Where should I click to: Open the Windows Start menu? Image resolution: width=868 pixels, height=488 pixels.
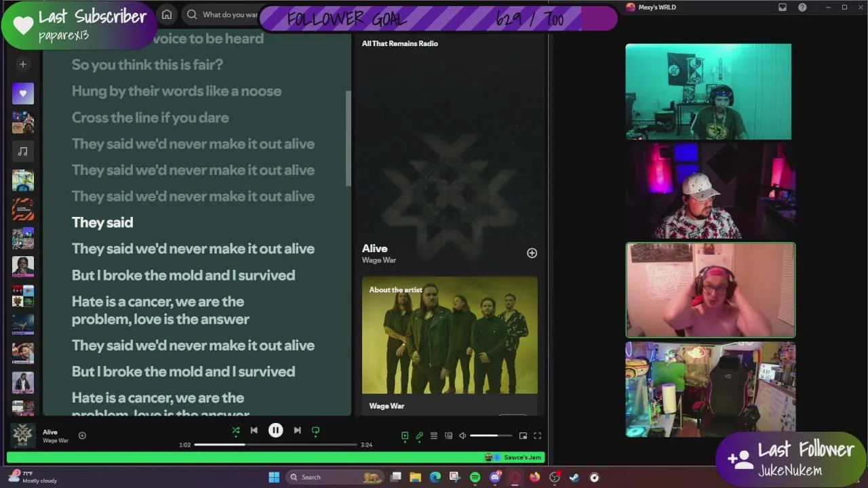point(274,477)
